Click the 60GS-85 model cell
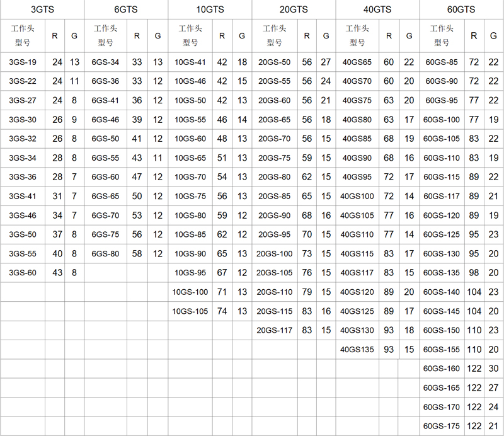Viewport: 504px width, 436px height. click(x=442, y=62)
